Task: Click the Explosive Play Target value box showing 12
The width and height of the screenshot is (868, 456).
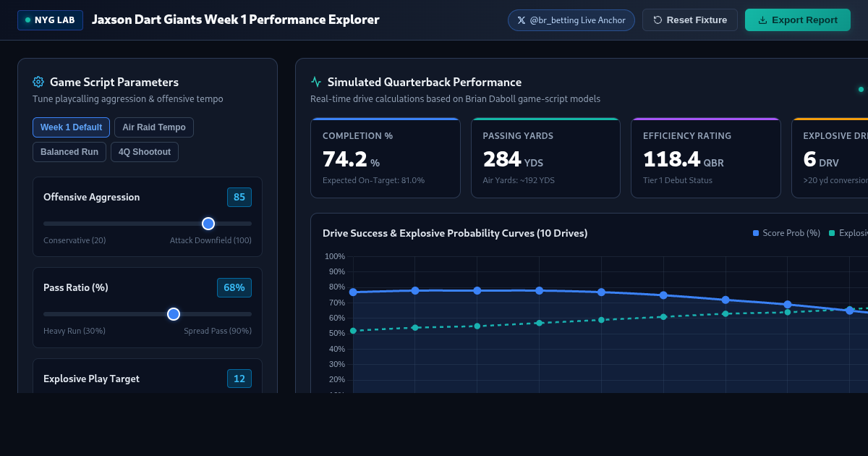Action: (x=239, y=379)
